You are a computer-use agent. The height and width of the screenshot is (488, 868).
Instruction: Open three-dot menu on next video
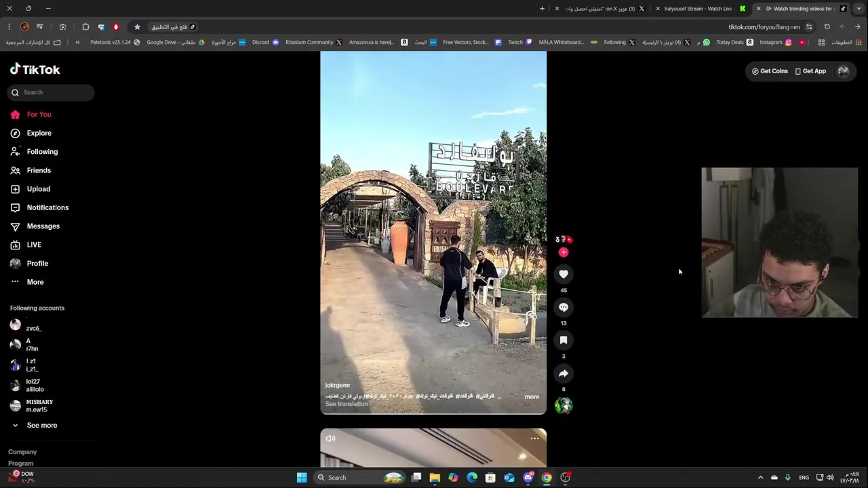(534, 439)
